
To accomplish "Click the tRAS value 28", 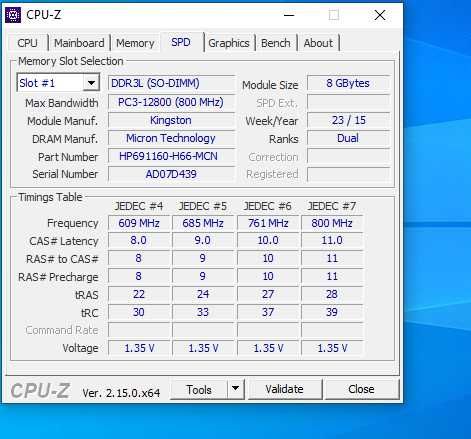I will tap(332, 294).
